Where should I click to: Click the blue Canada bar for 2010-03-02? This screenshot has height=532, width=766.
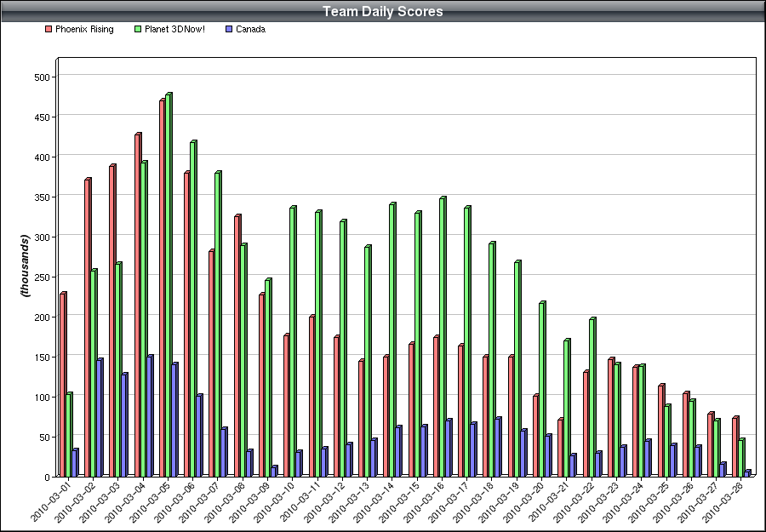pyautogui.click(x=100, y=418)
